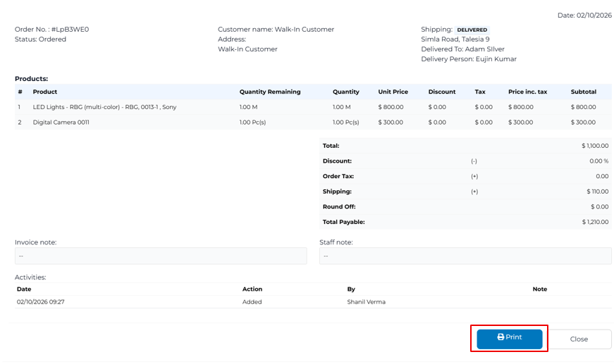614x364 pixels.
Task: Click Shanil Verma in the Activities table
Action: (366, 302)
